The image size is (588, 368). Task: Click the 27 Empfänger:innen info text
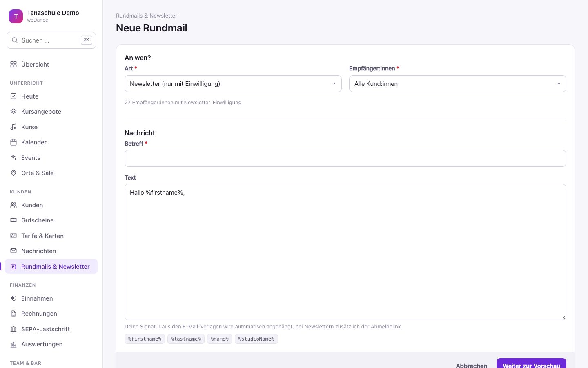click(x=183, y=103)
